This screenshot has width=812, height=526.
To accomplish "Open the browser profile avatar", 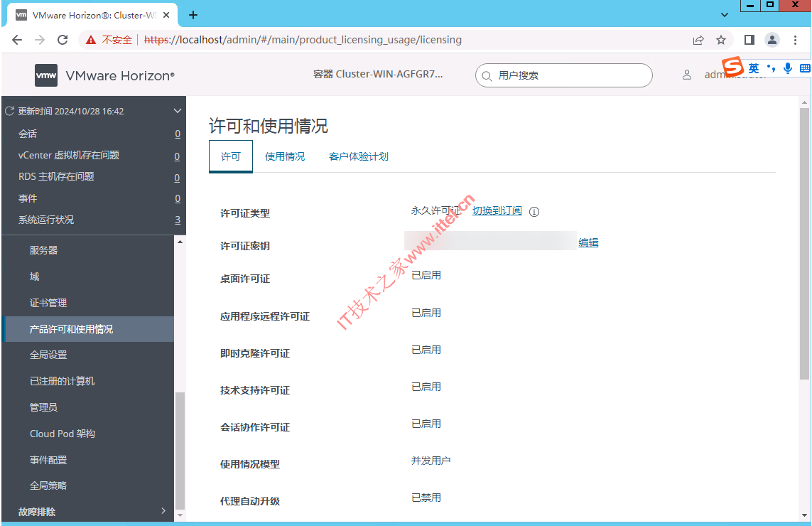I will click(772, 40).
